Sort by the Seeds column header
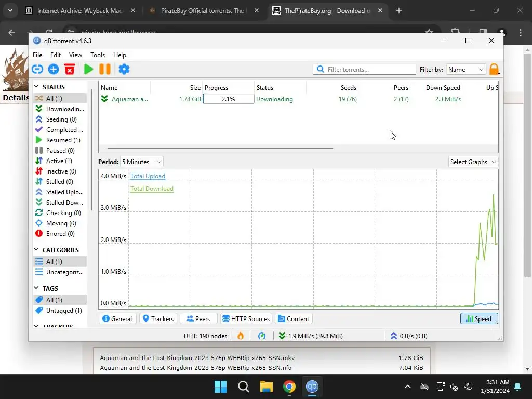This screenshot has height=399, width=532. click(x=332, y=87)
